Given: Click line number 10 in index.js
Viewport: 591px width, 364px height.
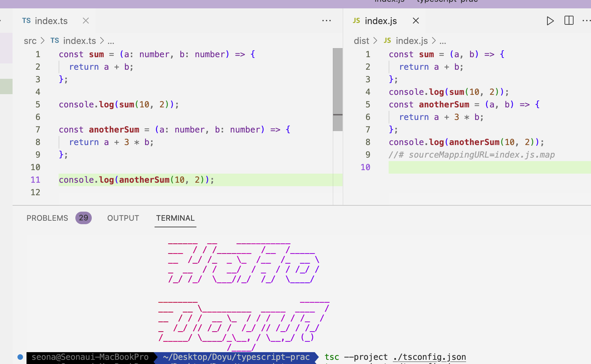Looking at the screenshot, I should pyautogui.click(x=365, y=167).
